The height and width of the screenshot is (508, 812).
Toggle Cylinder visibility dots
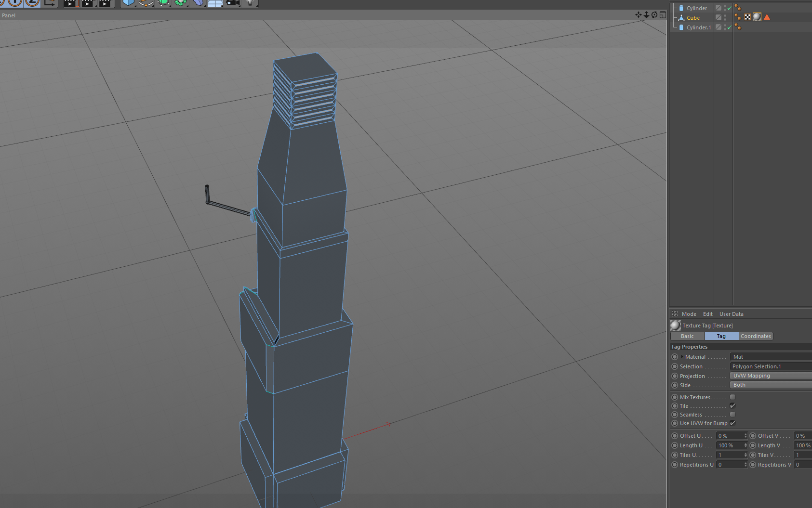(x=725, y=8)
